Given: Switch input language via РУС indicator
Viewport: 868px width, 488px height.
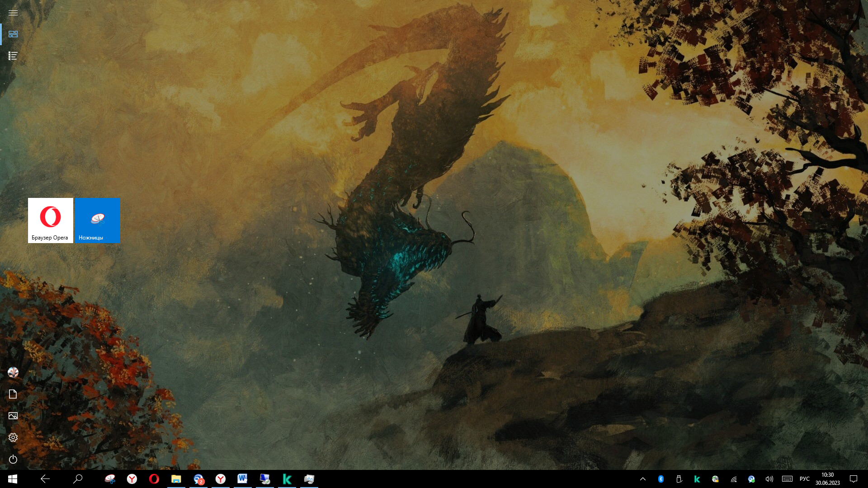Looking at the screenshot, I should [805, 479].
